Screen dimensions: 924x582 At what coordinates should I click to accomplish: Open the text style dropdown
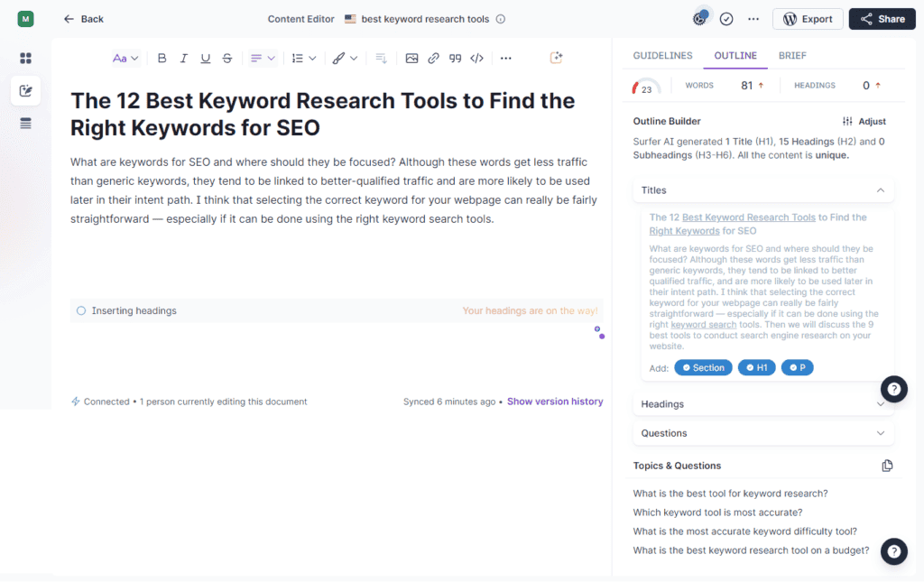point(125,58)
